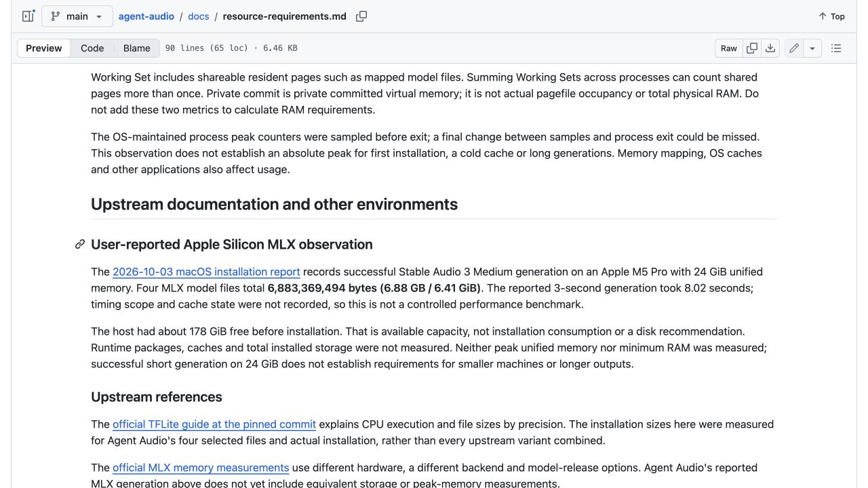Open the official MLX memory measurements link
This screenshot has height=488, width=868.
201,468
